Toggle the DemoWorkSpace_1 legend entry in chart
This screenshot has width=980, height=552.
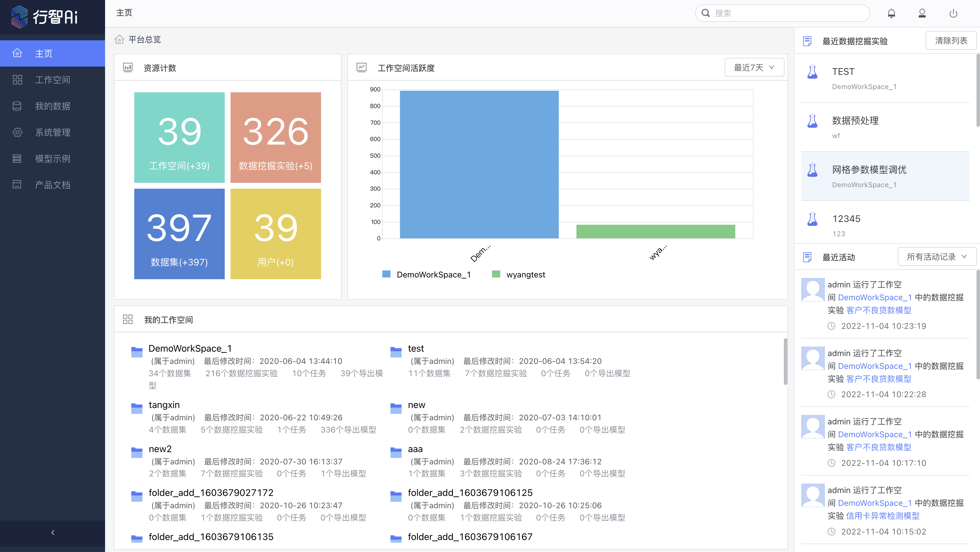(427, 275)
